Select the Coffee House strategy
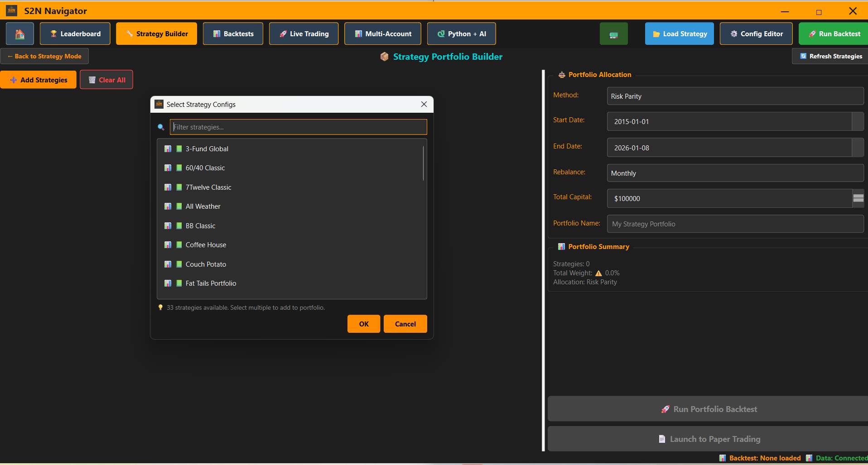The height and width of the screenshot is (465, 868). (x=290, y=245)
